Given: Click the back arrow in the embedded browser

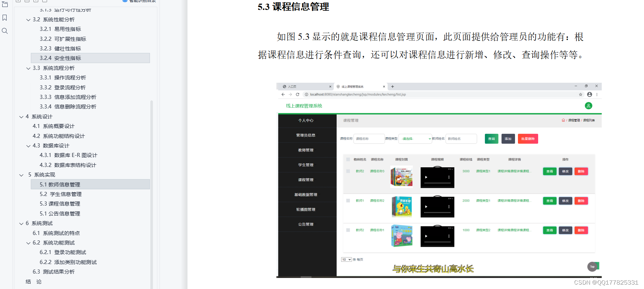Looking at the screenshot, I should click(283, 94).
